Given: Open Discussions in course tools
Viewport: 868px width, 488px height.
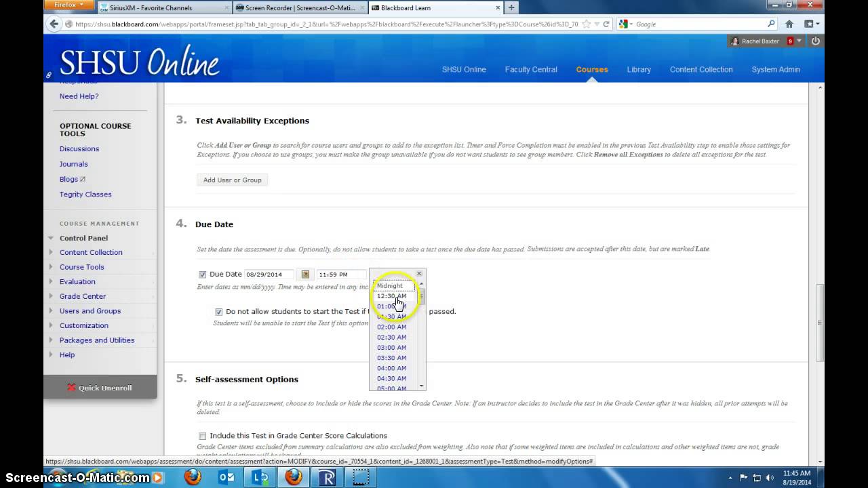Looking at the screenshot, I should coord(79,148).
